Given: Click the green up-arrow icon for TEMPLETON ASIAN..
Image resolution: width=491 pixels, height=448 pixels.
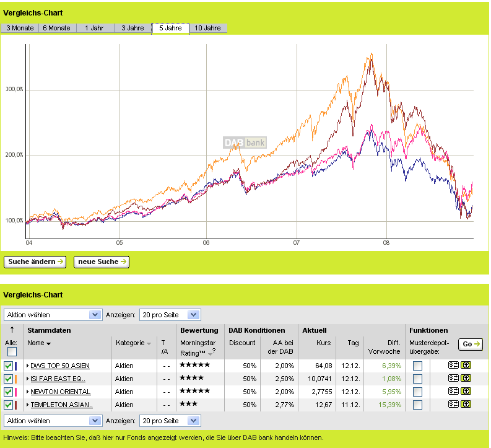Looking at the screenshot, I should click(466, 404).
